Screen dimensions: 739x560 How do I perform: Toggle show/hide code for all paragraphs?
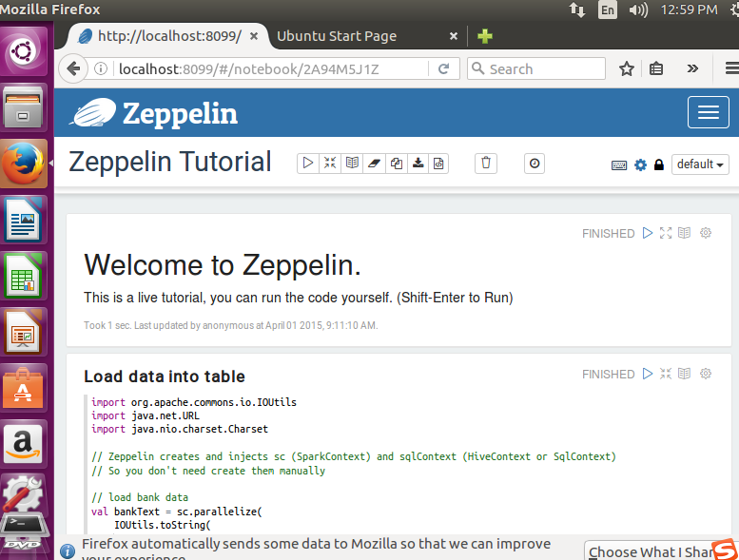click(x=330, y=164)
